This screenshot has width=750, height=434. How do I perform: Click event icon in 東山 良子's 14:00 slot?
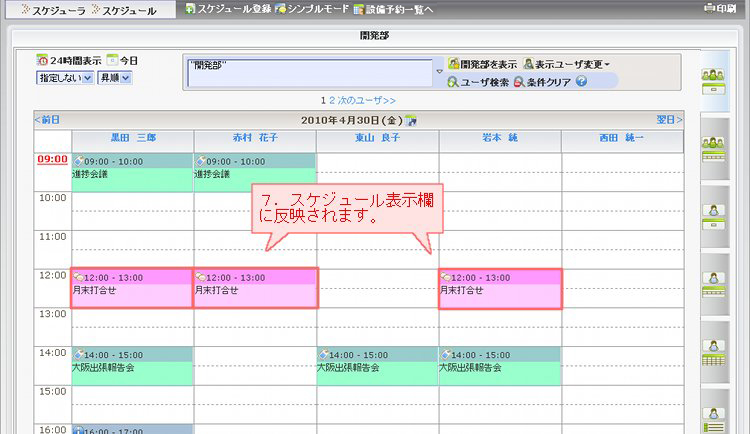tap(323, 355)
